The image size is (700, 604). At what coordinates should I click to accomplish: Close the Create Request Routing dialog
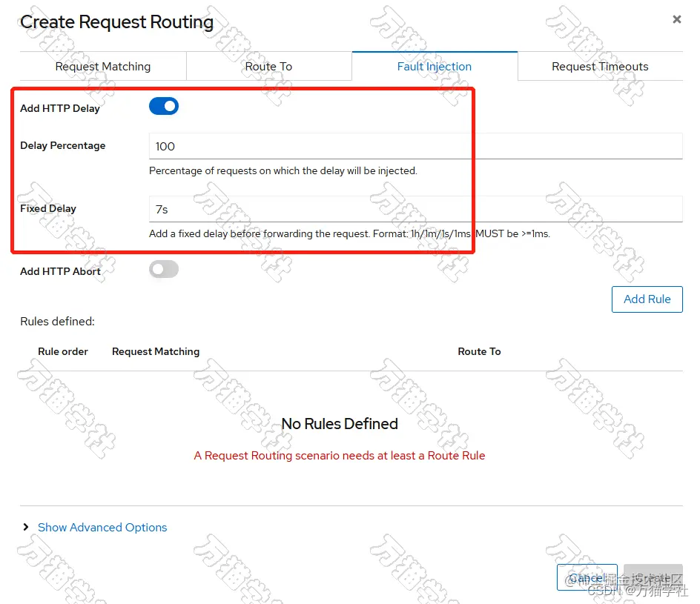coord(677,19)
